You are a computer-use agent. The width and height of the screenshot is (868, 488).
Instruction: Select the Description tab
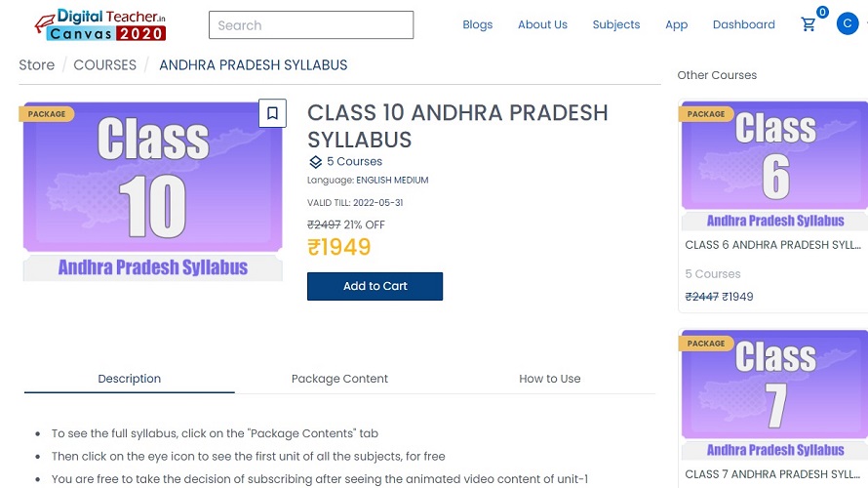pyautogui.click(x=130, y=379)
